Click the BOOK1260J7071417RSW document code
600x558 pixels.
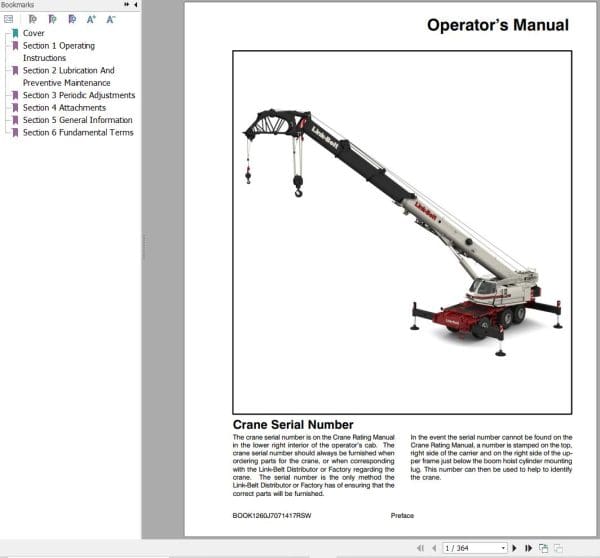[272, 516]
